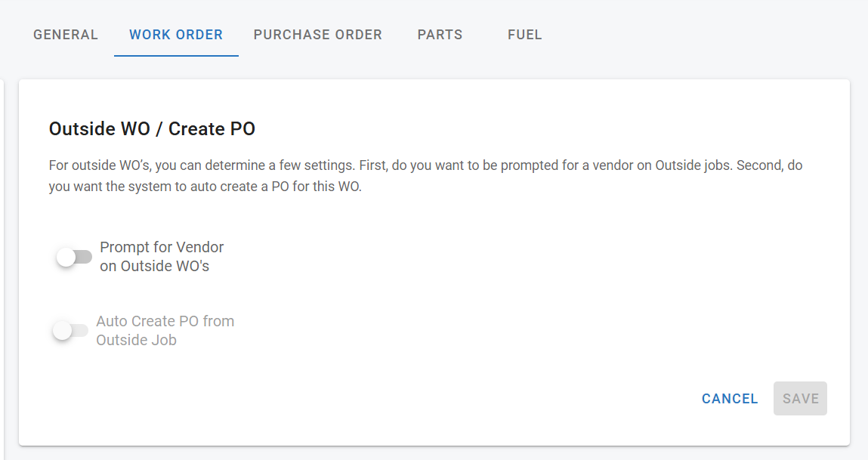Go to the Parts tab
The image size is (868, 460).
click(x=440, y=35)
